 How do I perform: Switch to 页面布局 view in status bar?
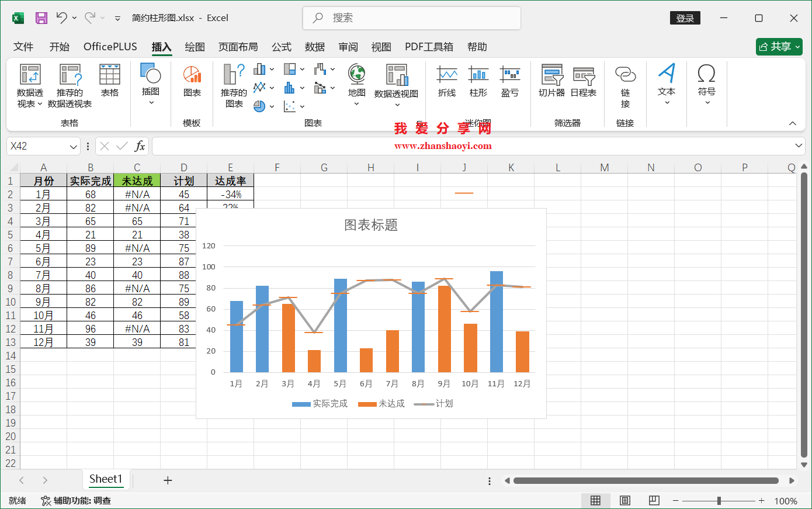tap(624, 500)
